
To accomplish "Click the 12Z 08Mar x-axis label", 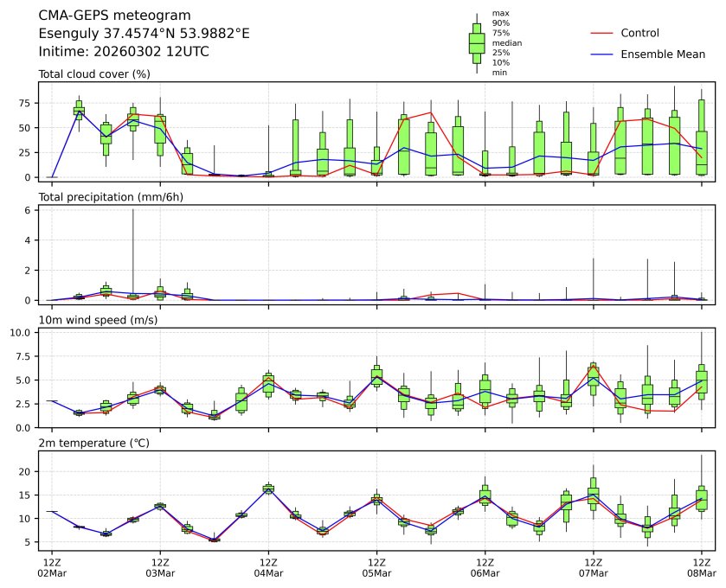I will click(x=701, y=567).
